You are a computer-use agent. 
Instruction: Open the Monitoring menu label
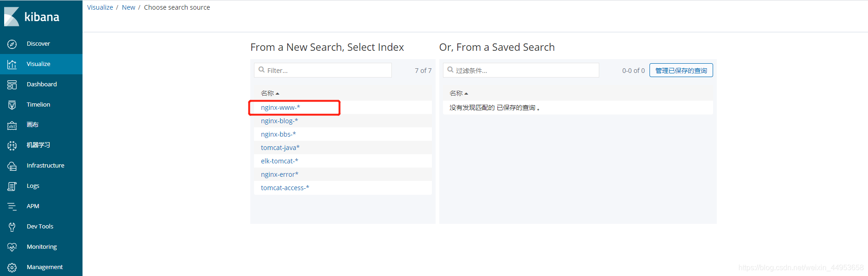pyautogui.click(x=42, y=247)
